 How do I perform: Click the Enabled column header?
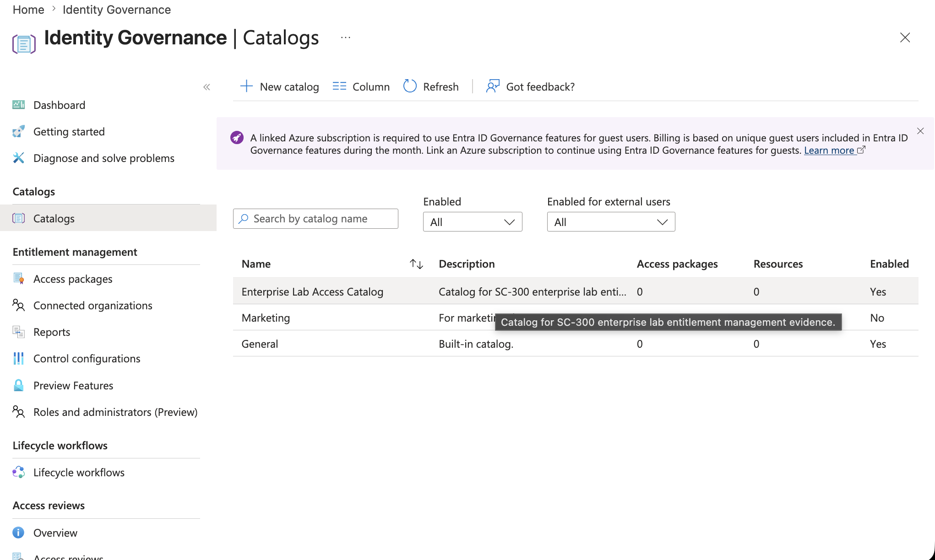pyautogui.click(x=889, y=264)
